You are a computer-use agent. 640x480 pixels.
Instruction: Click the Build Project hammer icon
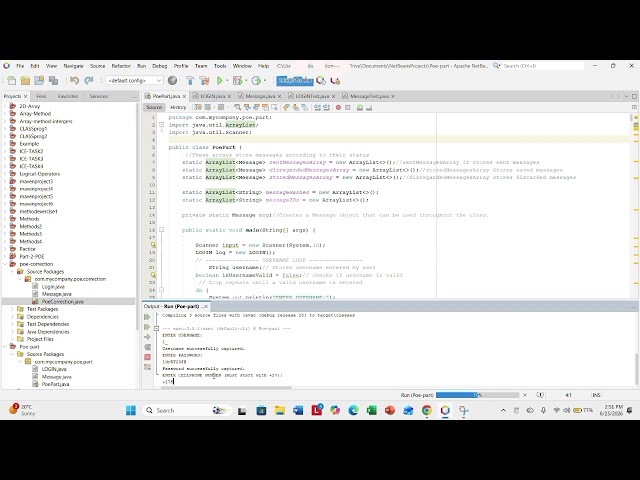pos(190,80)
